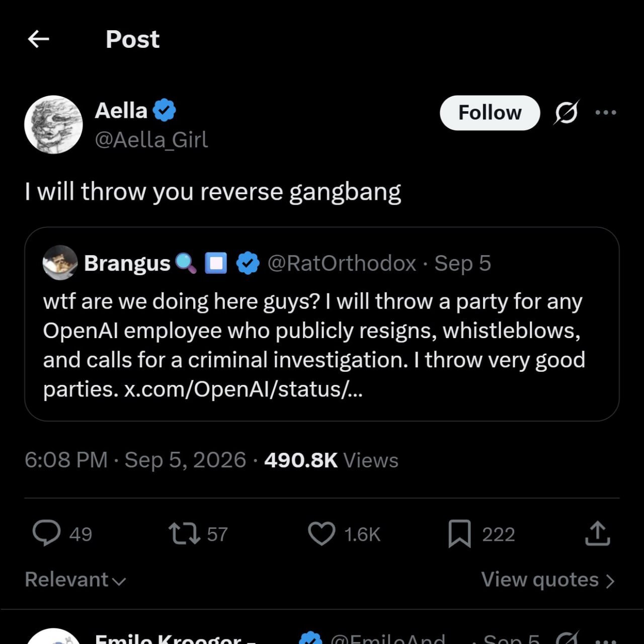Open View quotes link
This screenshot has width=644, height=644.
pyautogui.click(x=548, y=580)
